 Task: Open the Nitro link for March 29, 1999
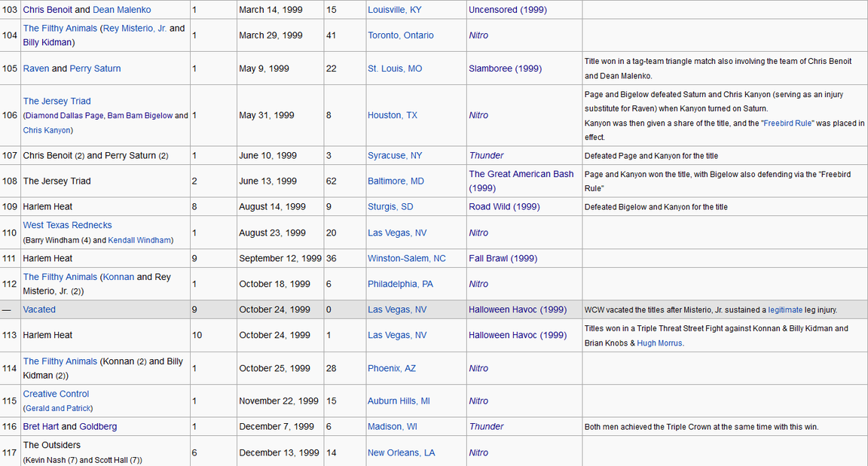(478, 35)
